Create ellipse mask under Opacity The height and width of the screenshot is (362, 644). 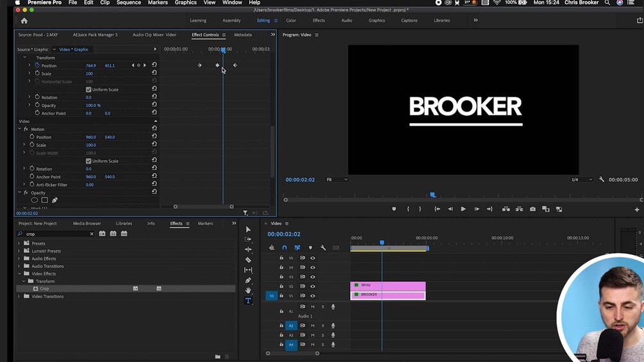pos(35,201)
